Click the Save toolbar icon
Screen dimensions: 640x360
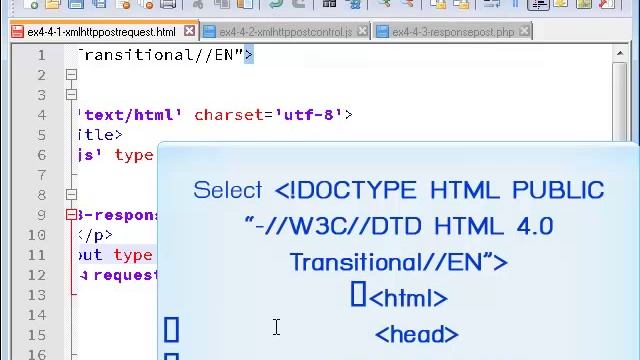76,4
